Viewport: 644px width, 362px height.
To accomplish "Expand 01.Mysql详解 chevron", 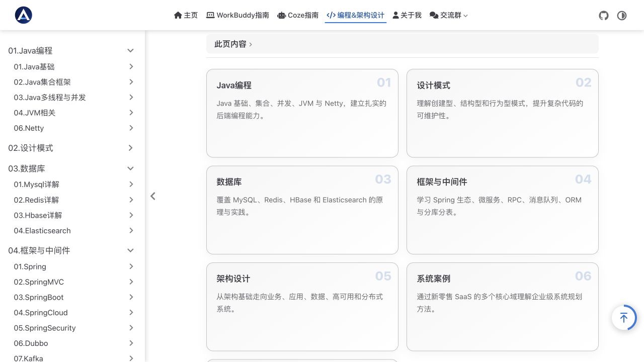I will (131, 185).
